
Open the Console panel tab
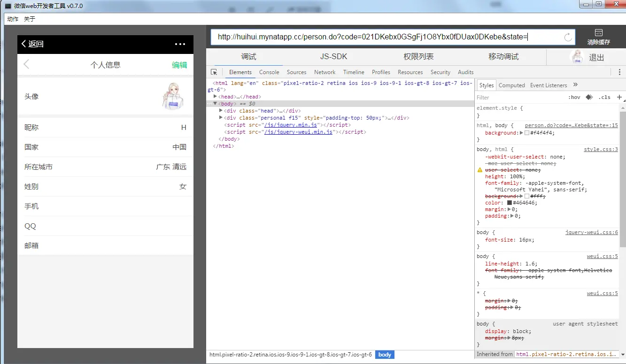point(269,72)
